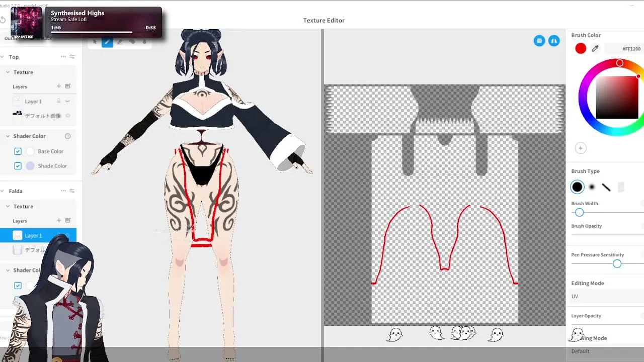
Task: Click the Texture Editor title text
Action: (x=324, y=20)
